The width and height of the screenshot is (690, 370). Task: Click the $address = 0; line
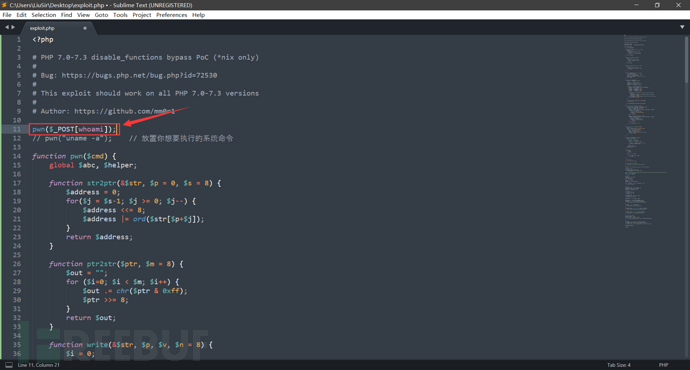(92, 192)
